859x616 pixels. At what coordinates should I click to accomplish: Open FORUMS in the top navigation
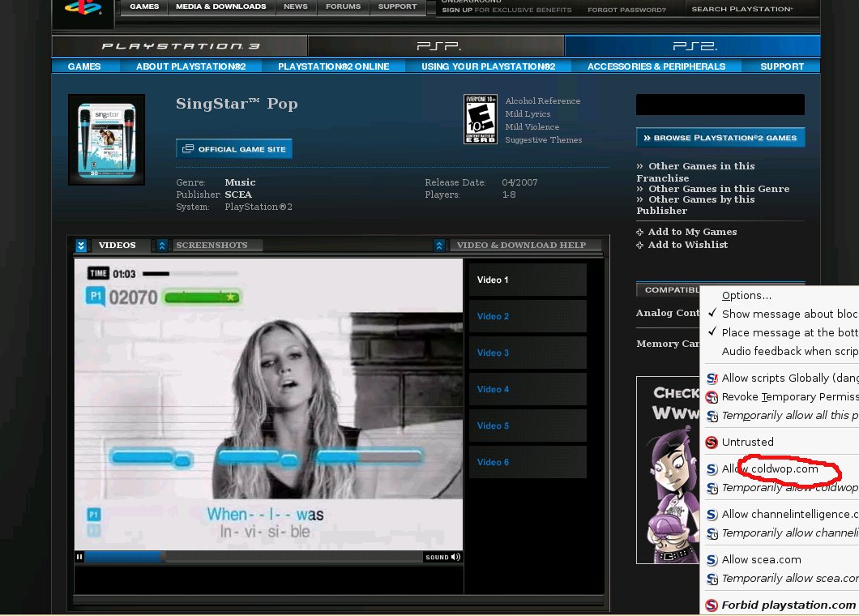pos(343,6)
